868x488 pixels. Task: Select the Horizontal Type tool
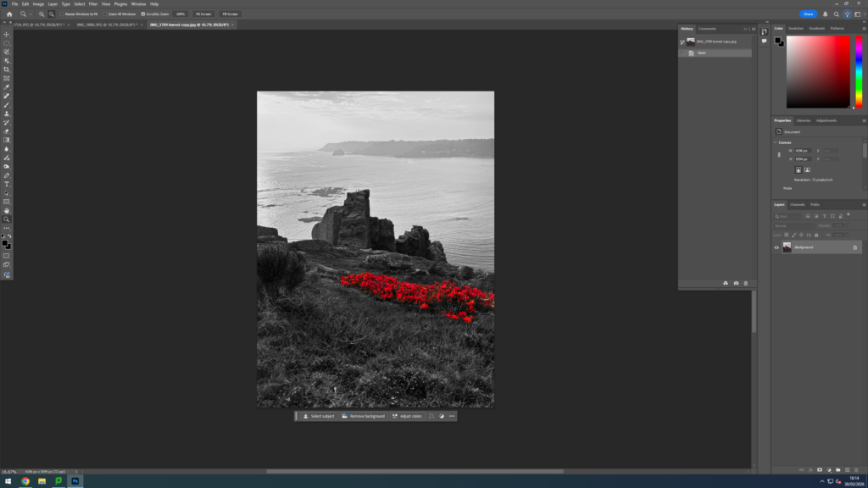[x=7, y=184]
